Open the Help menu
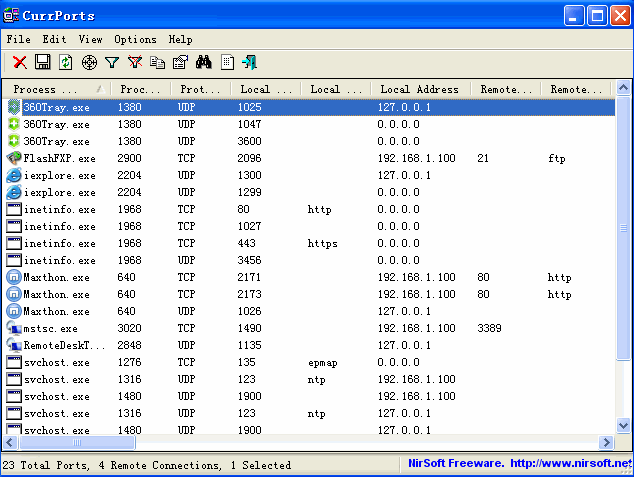634x477 pixels. coord(180,39)
